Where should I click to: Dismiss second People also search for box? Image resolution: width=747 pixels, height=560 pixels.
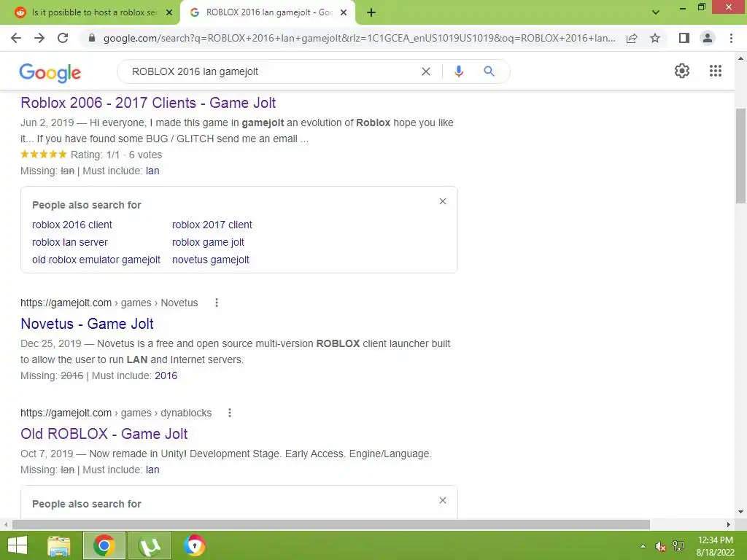tap(443, 500)
